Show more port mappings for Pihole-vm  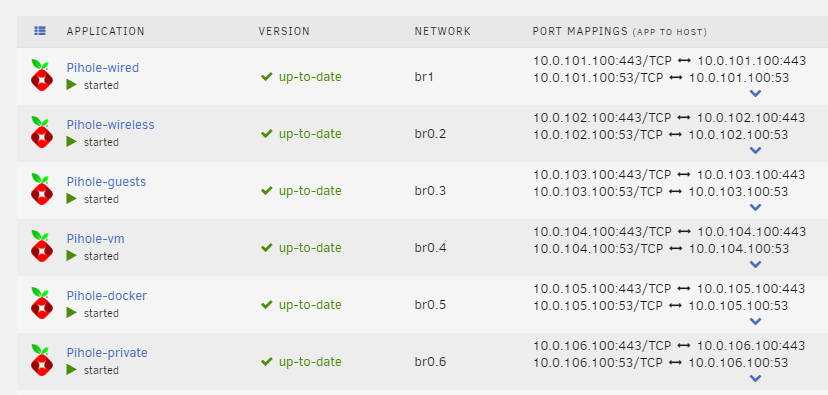tap(756, 265)
